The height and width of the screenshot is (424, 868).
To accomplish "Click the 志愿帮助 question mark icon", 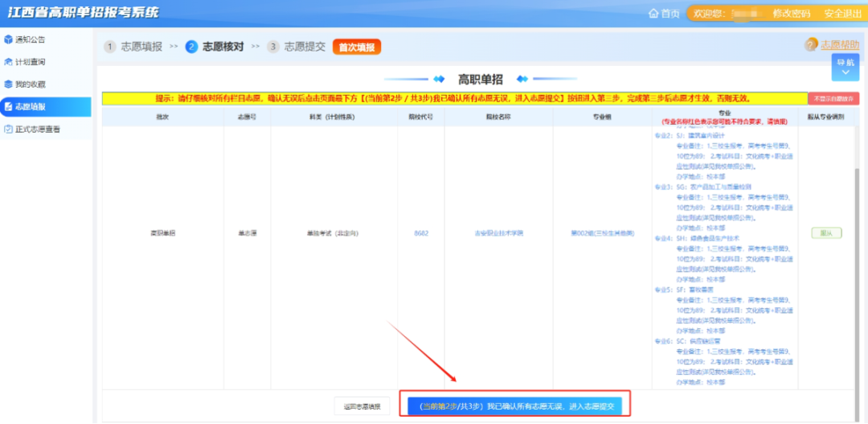I will [811, 46].
